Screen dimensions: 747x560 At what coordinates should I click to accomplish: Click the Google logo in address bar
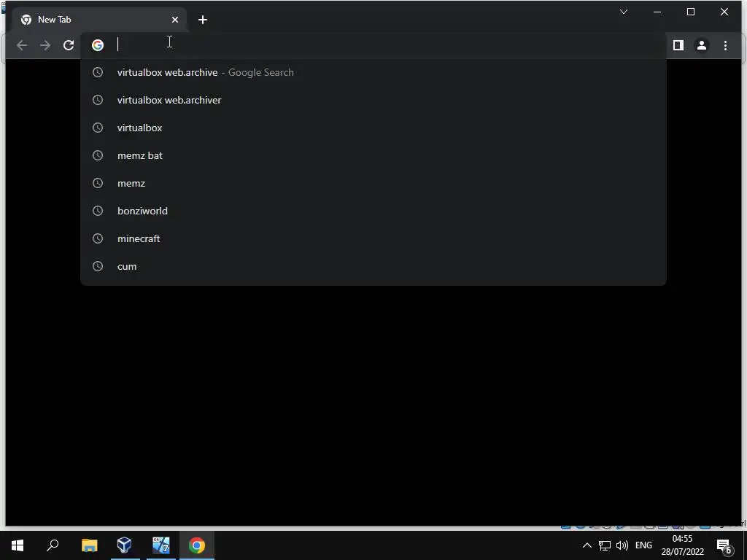pyautogui.click(x=98, y=45)
